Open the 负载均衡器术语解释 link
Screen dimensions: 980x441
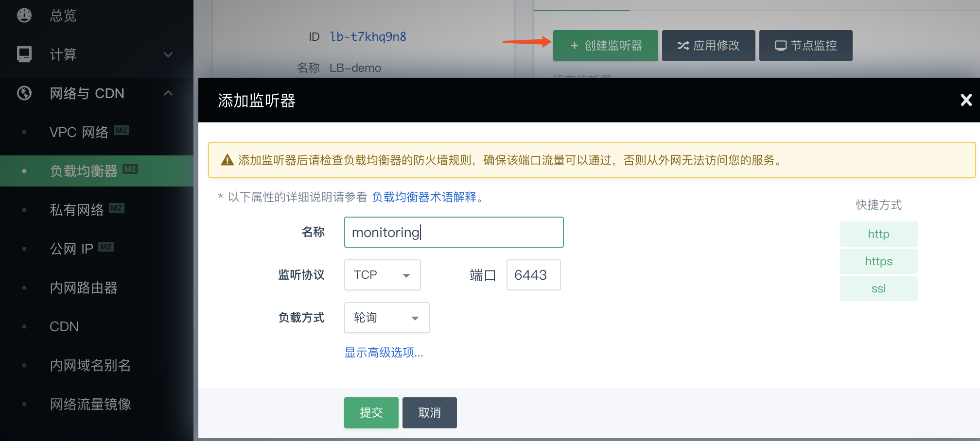424,197
